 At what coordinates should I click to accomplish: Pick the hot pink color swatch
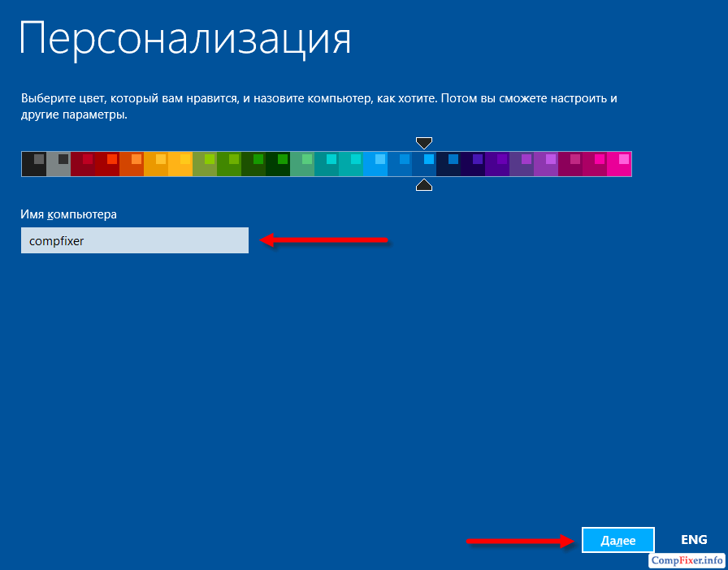point(619,164)
